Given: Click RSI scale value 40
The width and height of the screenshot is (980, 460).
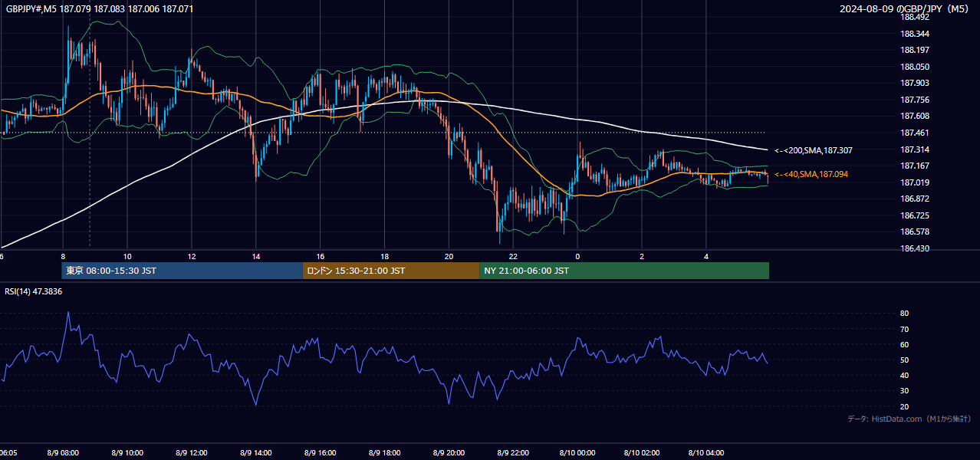Looking at the screenshot, I should (x=905, y=376).
